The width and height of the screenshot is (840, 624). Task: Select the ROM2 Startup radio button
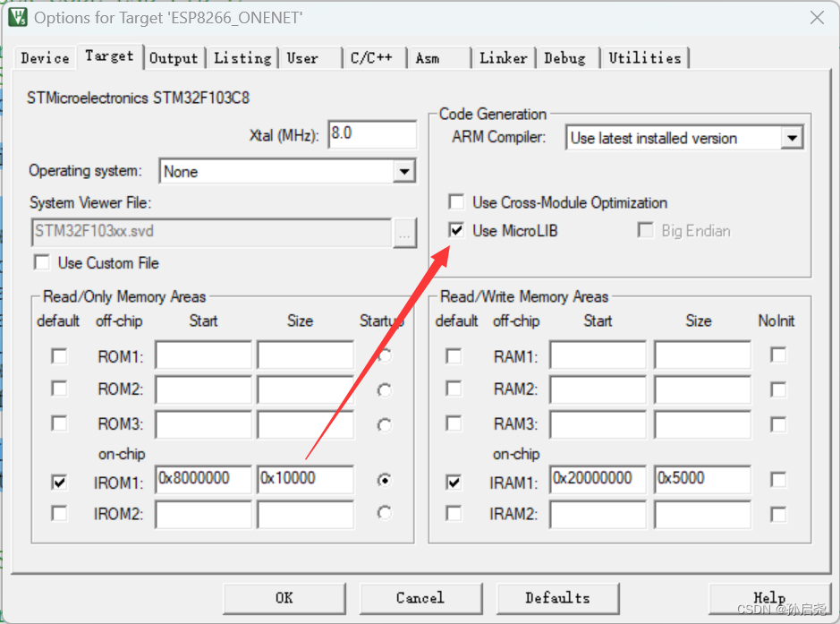(384, 390)
